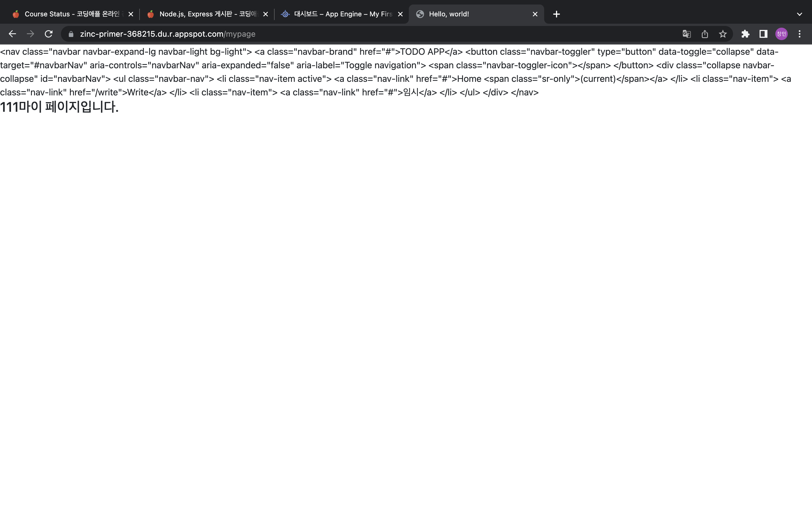The width and height of the screenshot is (812, 508).
Task: Close the Node.js, Express tab
Action: click(265, 14)
